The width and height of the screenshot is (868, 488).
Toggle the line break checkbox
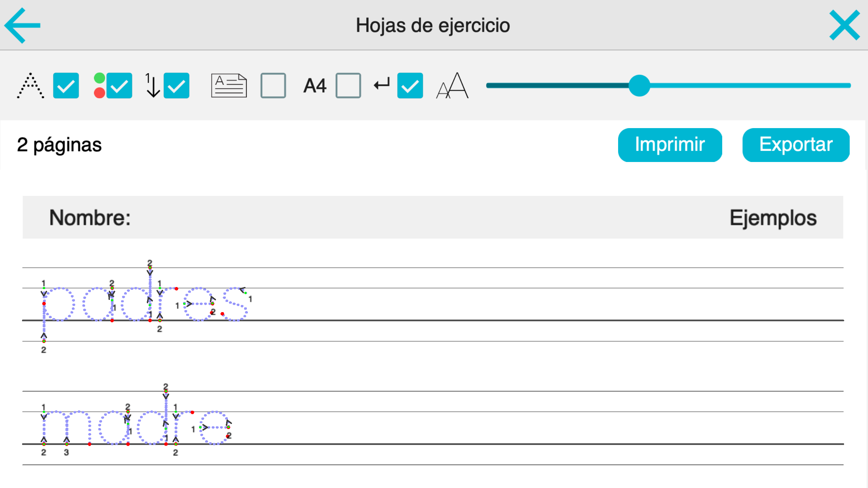pos(410,85)
